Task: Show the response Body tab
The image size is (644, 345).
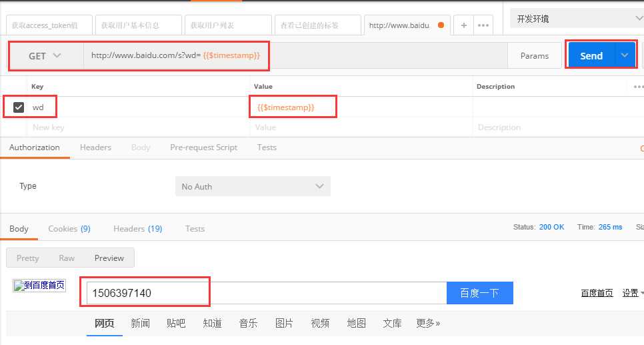Action: tap(19, 229)
